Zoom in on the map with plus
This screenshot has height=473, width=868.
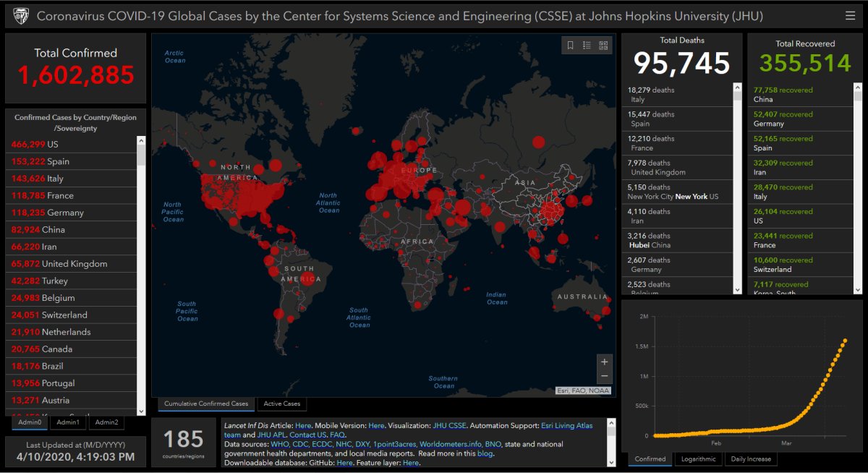[605, 361]
